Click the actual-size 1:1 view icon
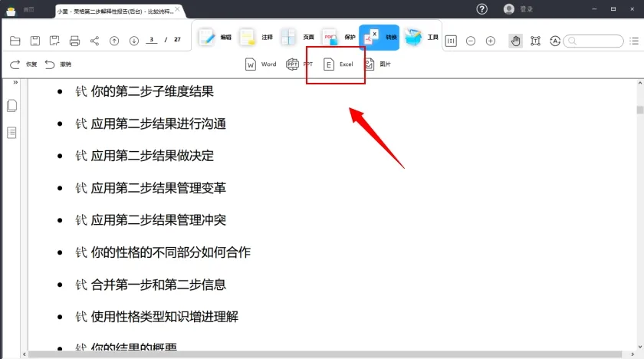 coord(451,41)
